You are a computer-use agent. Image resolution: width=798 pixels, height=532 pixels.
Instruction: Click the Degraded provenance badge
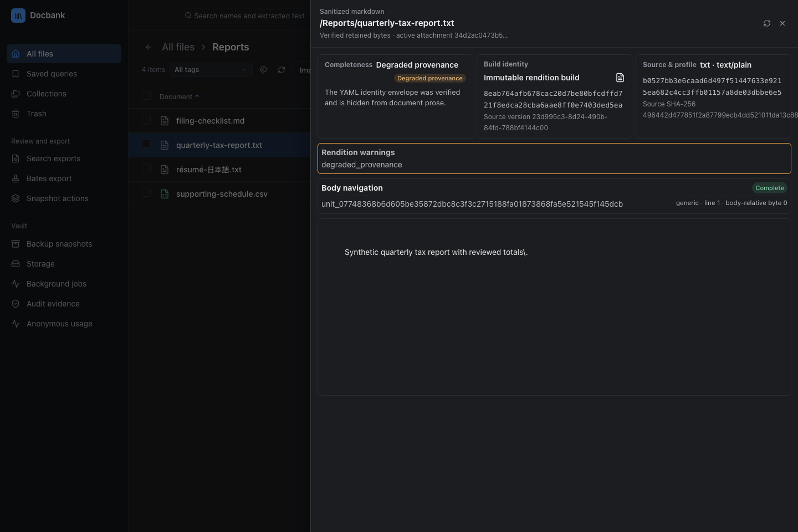point(430,78)
